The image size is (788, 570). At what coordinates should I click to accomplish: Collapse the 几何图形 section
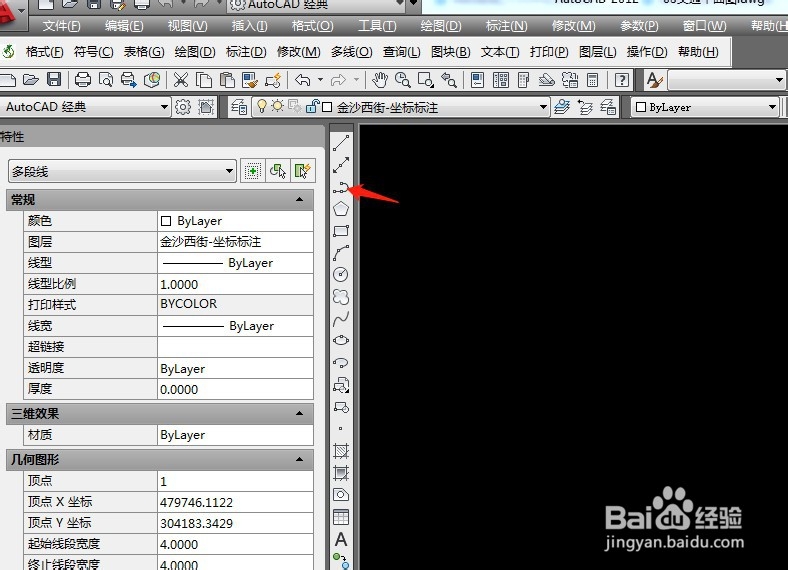tap(300, 459)
